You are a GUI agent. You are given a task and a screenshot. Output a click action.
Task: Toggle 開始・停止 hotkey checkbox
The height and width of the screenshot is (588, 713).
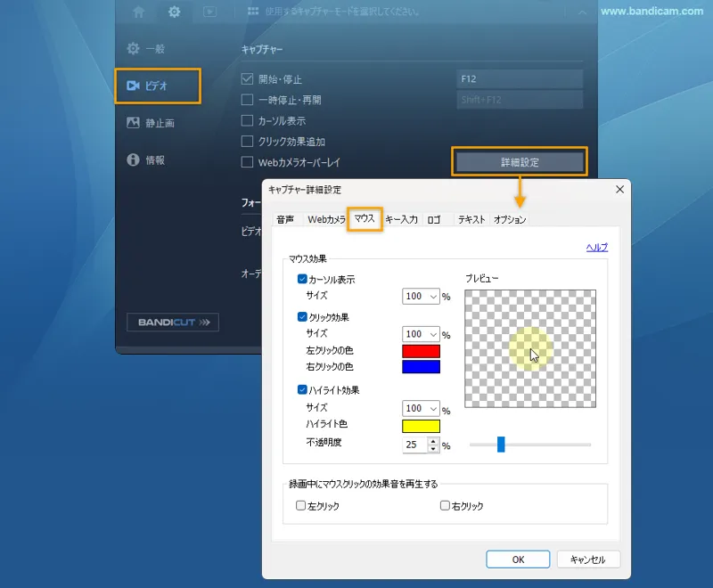pos(247,79)
